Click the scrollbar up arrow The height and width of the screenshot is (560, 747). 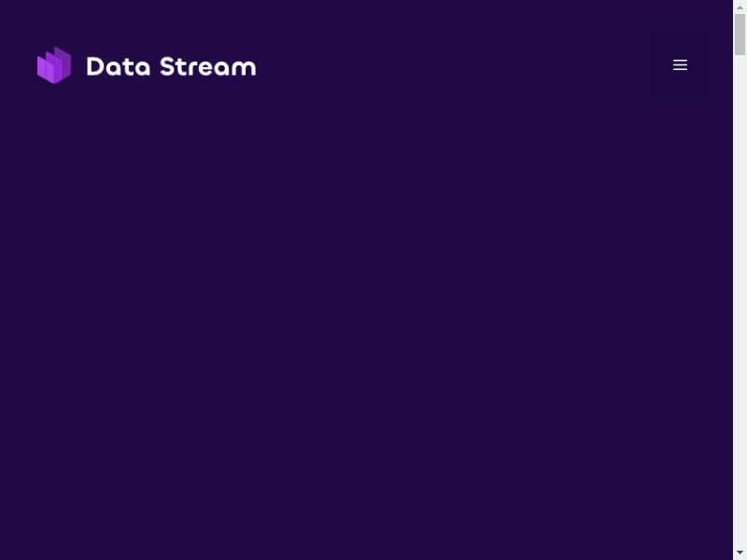(x=740, y=7)
